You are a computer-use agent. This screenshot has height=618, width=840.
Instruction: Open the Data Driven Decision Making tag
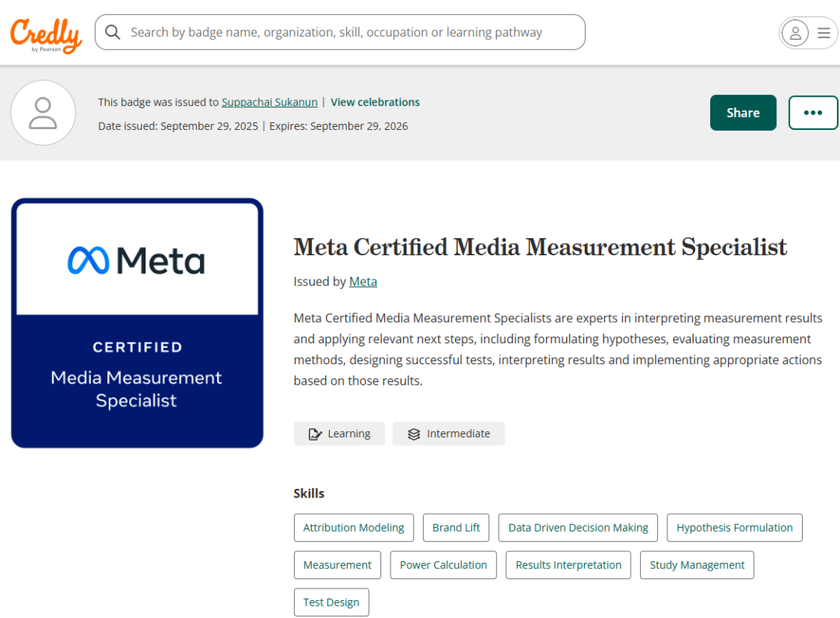point(577,527)
